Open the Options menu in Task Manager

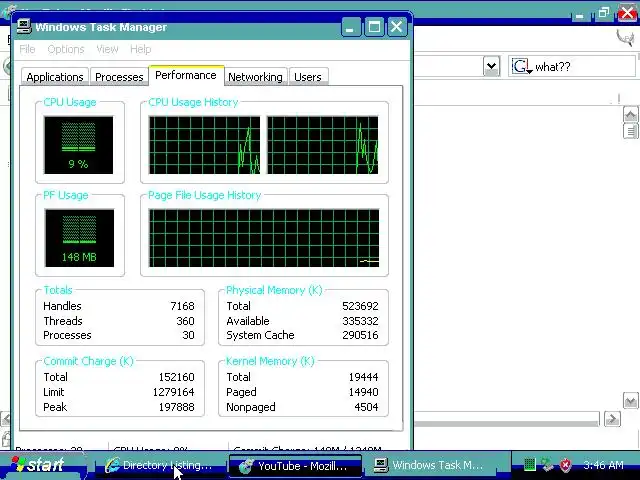66,49
